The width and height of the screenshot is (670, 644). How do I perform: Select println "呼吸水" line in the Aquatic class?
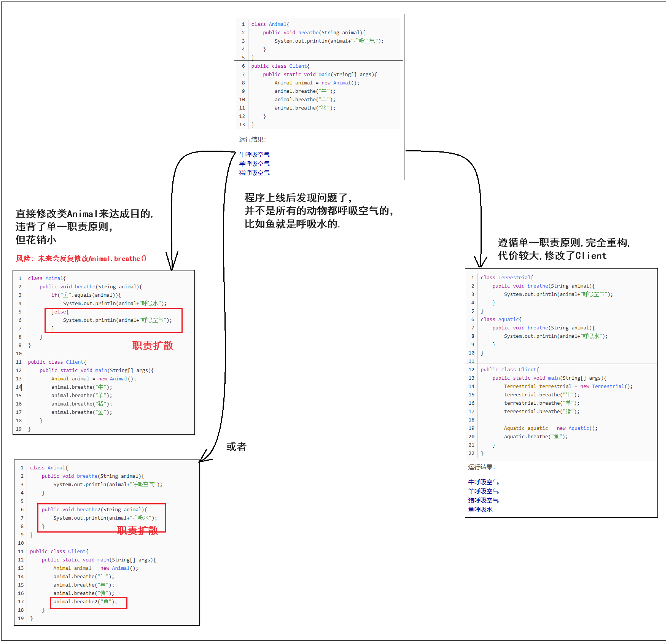556,336
